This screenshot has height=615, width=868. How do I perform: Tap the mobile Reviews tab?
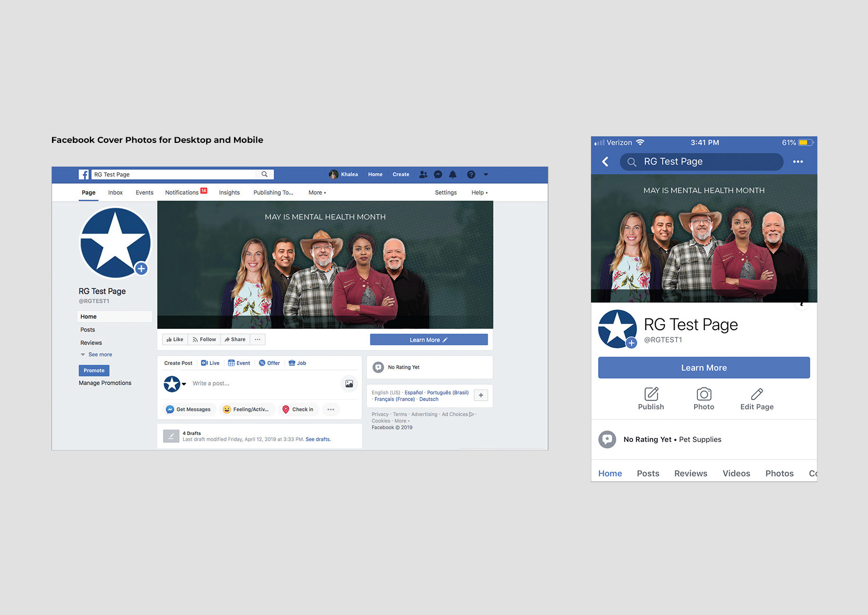tap(691, 474)
